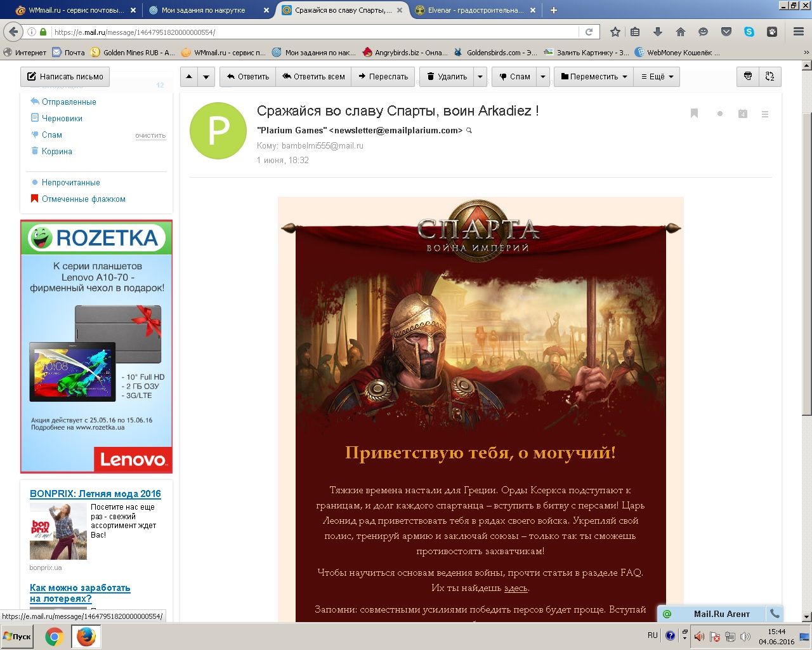Go to previous message with up arrow

(189, 77)
